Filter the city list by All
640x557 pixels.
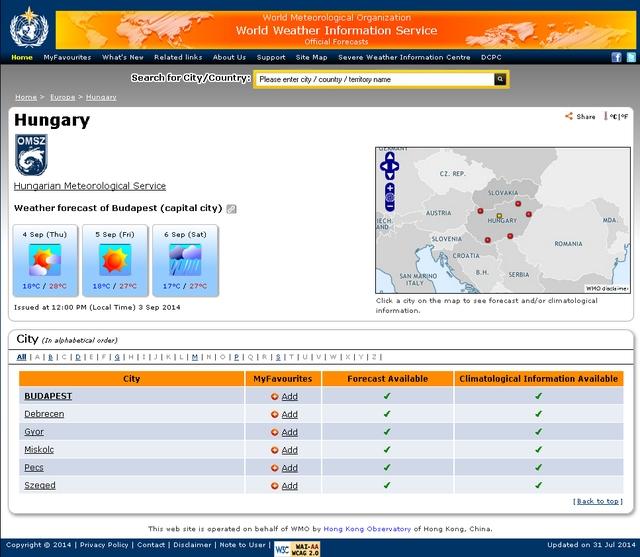pyautogui.click(x=21, y=357)
